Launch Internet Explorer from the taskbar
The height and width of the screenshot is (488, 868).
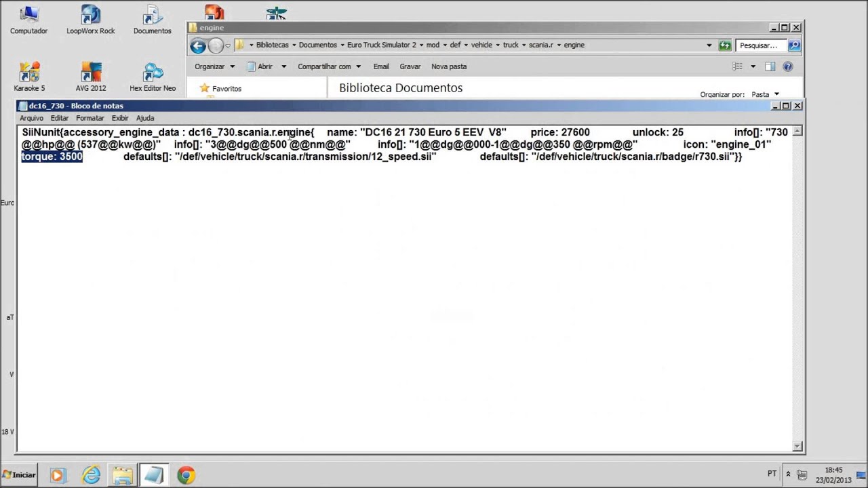[91, 475]
